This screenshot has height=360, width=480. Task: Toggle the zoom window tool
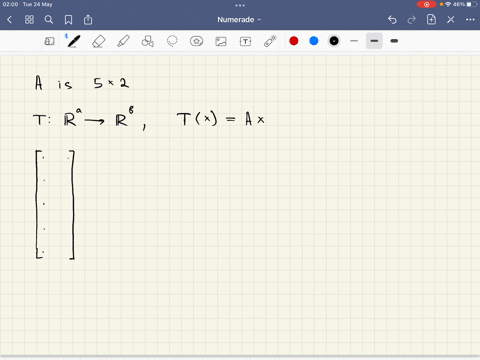point(49,41)
